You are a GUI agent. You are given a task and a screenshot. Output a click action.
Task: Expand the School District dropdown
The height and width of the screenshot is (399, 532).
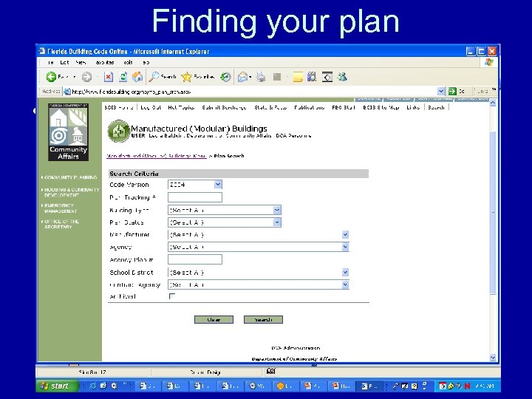point(345,272)
